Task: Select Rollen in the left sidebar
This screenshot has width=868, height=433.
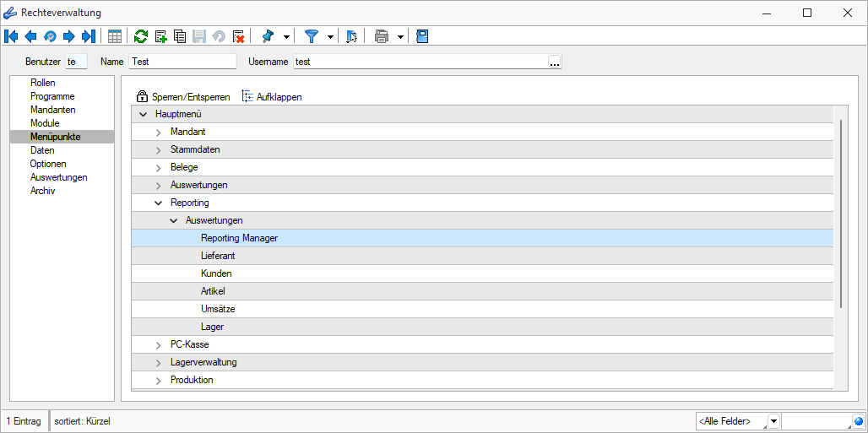Action: [x=42, y=83]
